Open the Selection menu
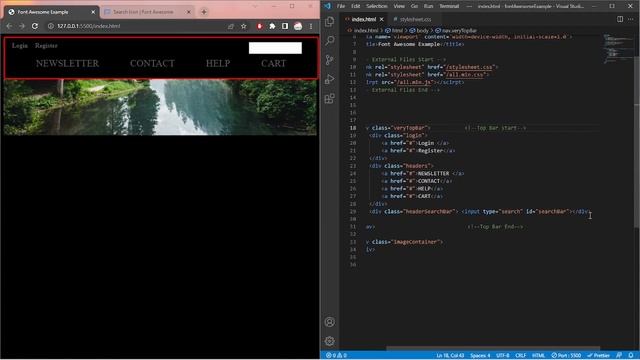The image size is (640, 360). tap(376, 6)
